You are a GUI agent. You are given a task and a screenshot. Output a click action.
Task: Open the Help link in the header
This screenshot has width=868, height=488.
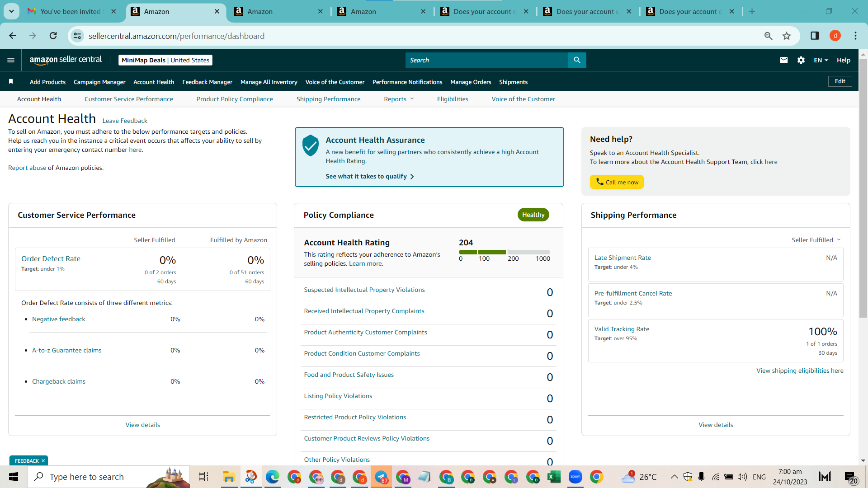[843, 60]
